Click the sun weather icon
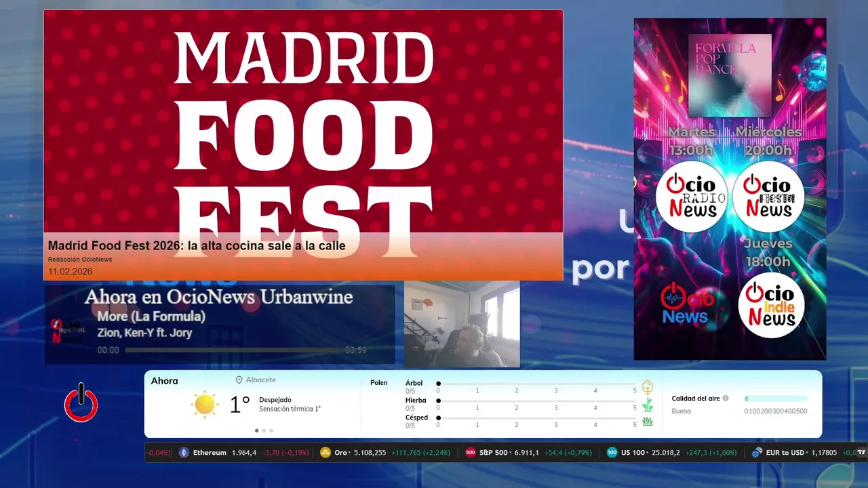 point(204,405)
